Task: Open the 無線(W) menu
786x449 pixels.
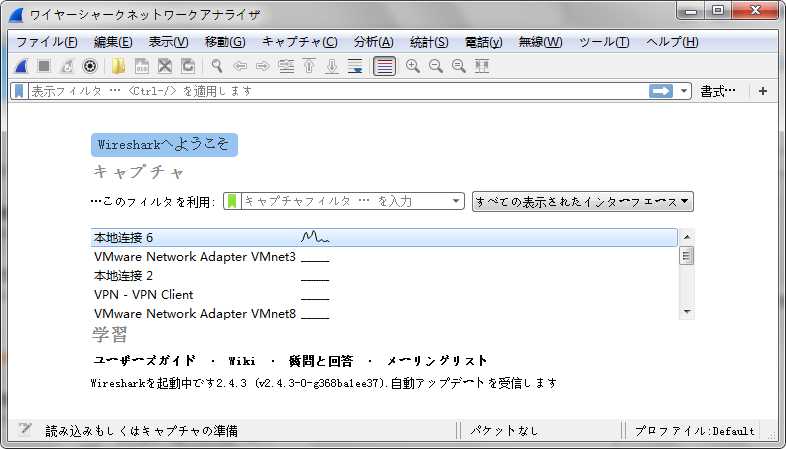Action: click(x=540, y=42)
